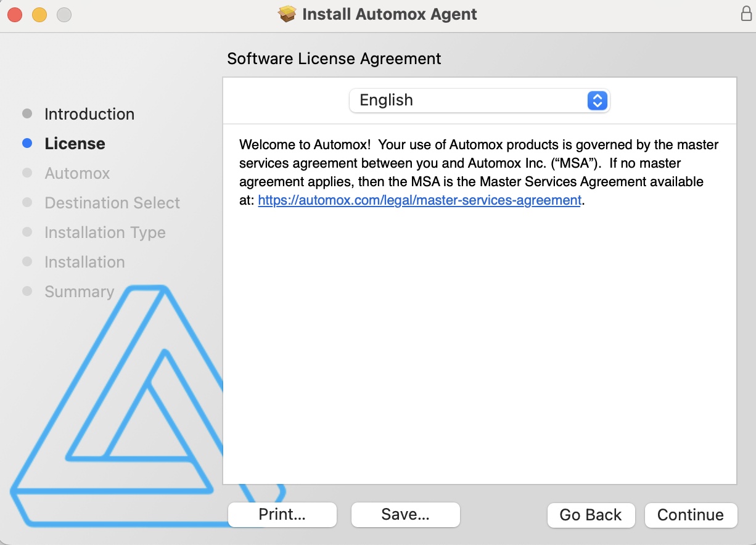
Task: Click the Save... button
Action: [x=406, y=515]
